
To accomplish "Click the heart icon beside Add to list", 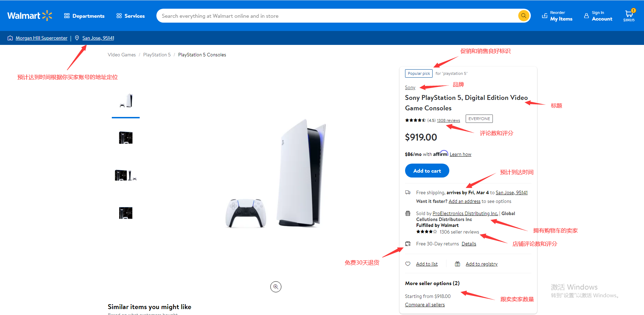I will [408, 264].
